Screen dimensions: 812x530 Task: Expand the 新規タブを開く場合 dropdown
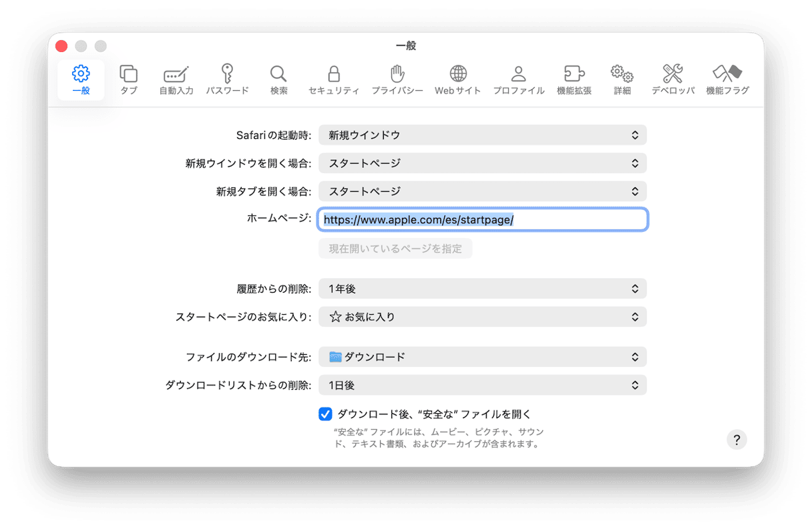pos(483,191)
